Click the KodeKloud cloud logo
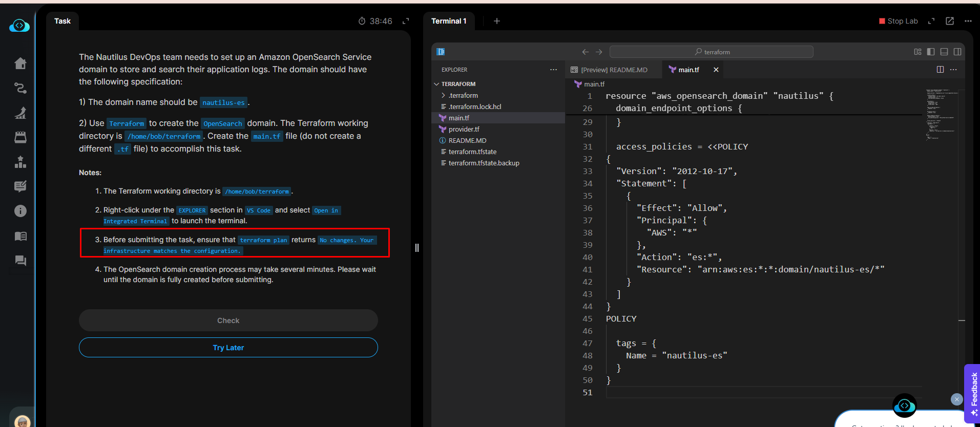Image resolution: width=980 pixels, height=427 pixels. click(x=19, y=26)
